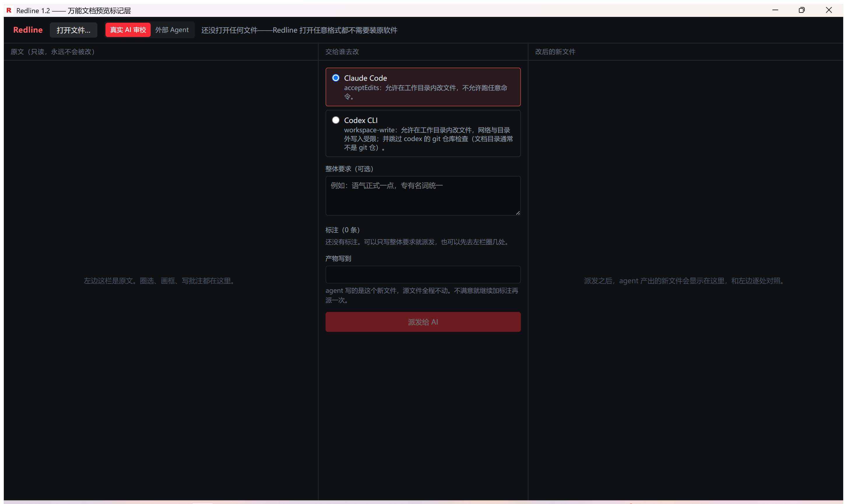Click the note agent 写的是这个新文件
This screenshot has width=847, height=504.
click(422, 295)
